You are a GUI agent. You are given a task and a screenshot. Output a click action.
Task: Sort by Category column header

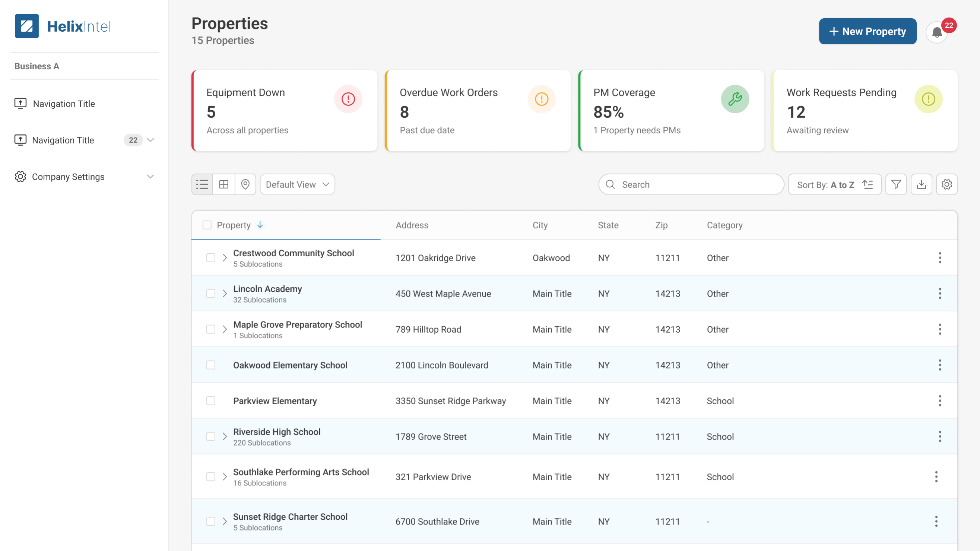click(x=724, y=225)
